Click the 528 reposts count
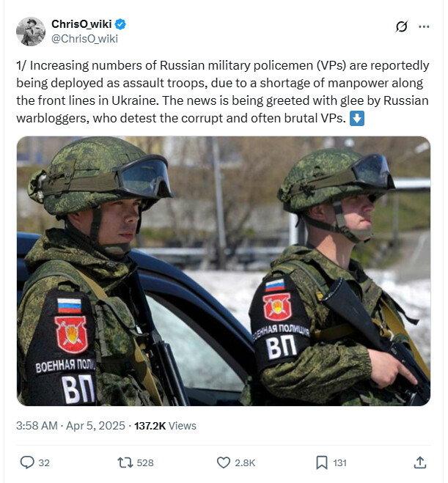The height and width of the screenshot is (483, 448). 145,462
